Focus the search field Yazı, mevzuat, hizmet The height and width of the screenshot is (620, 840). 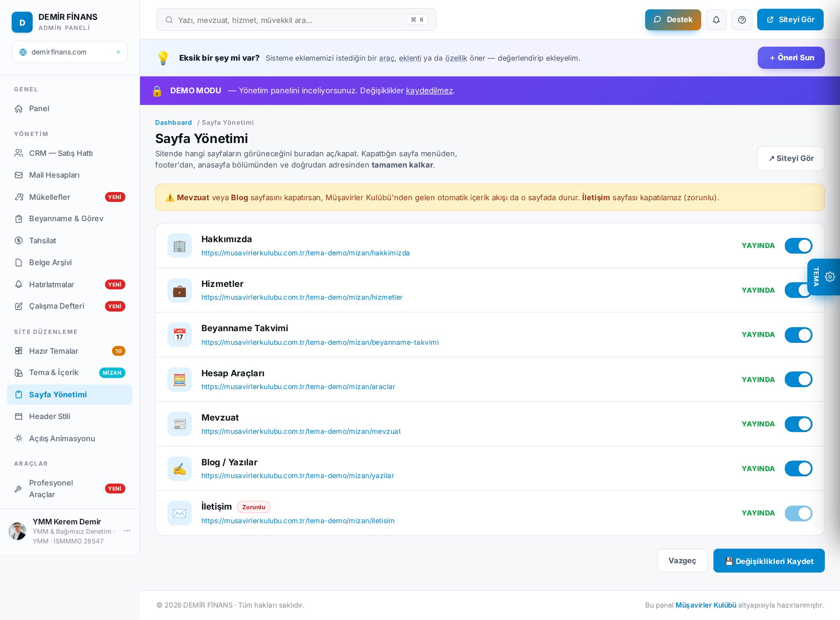click(296, 20)
